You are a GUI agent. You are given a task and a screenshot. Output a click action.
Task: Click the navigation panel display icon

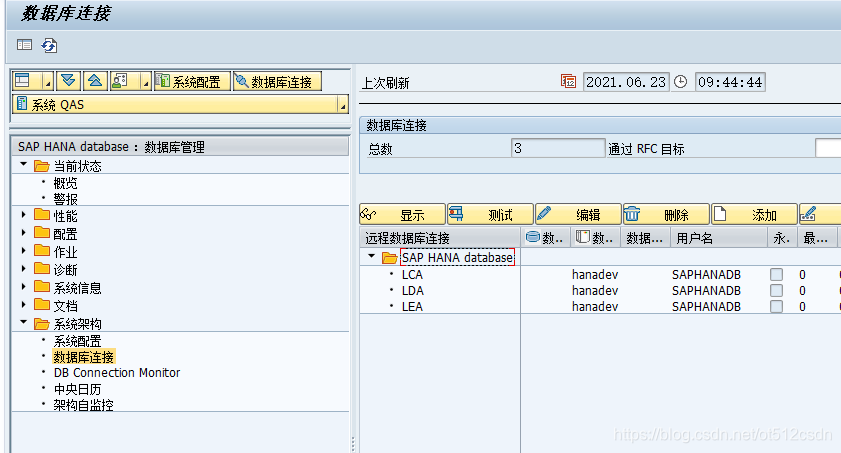click(x=24, y=45)
